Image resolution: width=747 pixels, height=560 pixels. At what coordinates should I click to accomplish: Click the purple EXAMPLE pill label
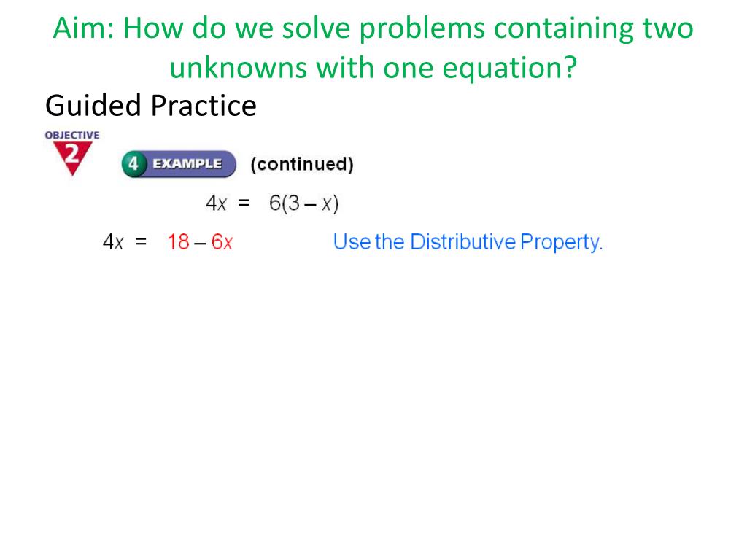[187, 164]
